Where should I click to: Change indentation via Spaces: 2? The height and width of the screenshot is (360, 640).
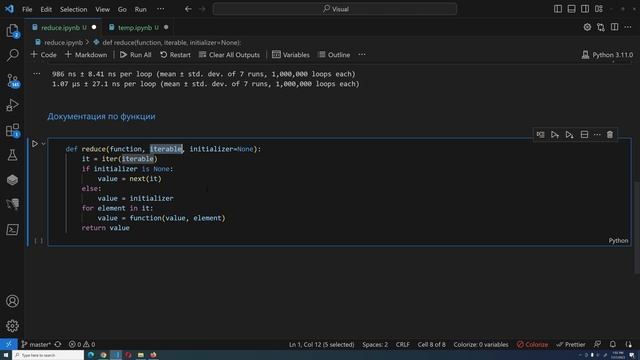(375, 344)
